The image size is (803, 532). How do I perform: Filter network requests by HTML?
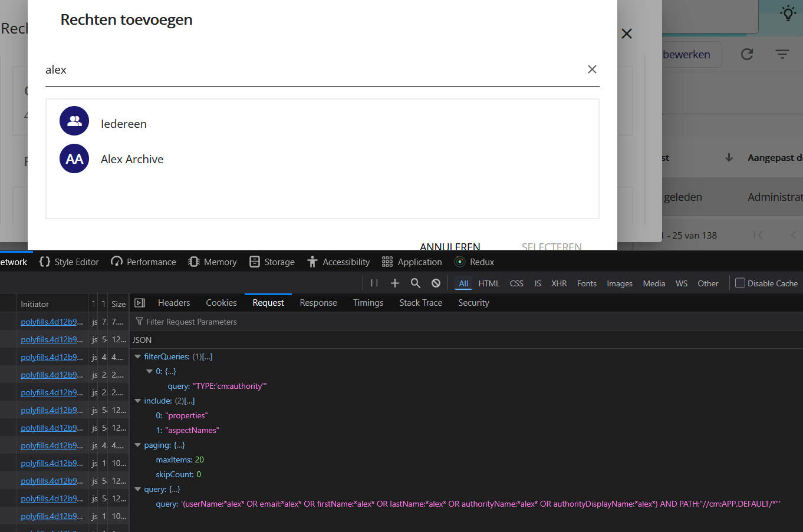489,283
